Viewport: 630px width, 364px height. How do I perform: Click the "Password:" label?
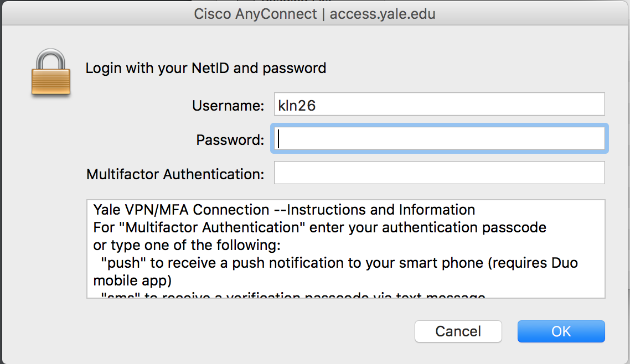coord(230,139)
